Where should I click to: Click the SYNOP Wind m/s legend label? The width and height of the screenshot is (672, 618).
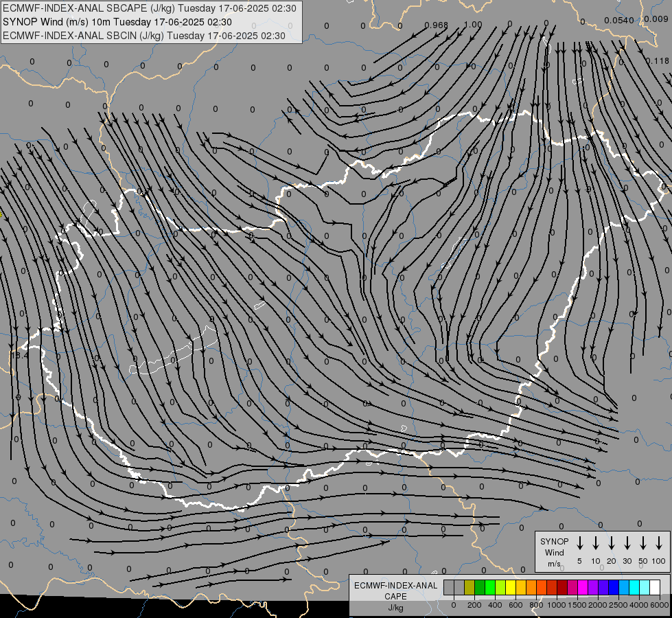tap(554, 552)
